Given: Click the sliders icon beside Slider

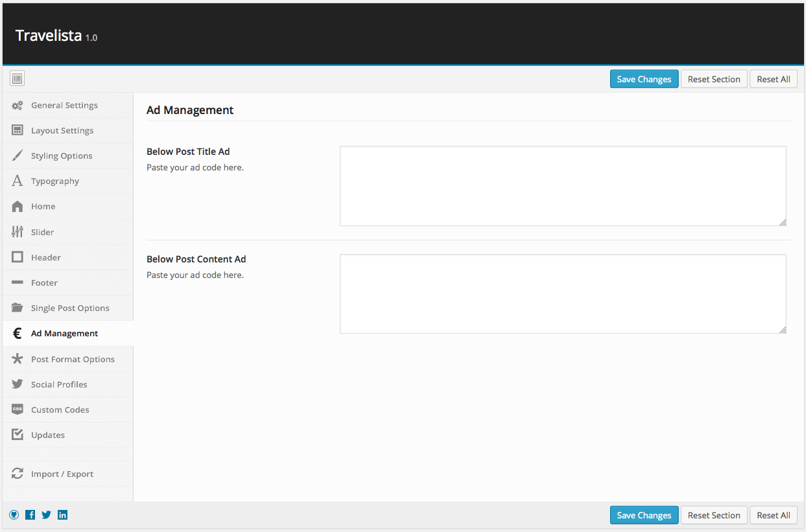Looking at the screenshot, I should [18, 232].
